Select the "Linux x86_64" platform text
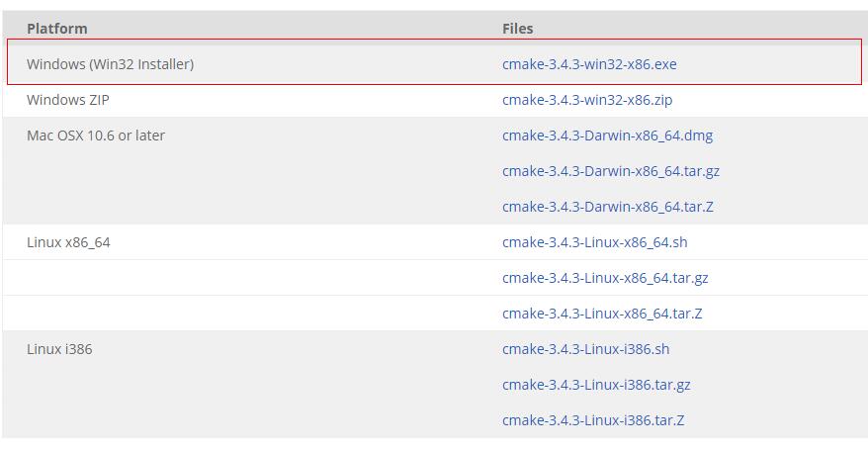This screenshot has width=868, height=451. click(x=68, y=242)
